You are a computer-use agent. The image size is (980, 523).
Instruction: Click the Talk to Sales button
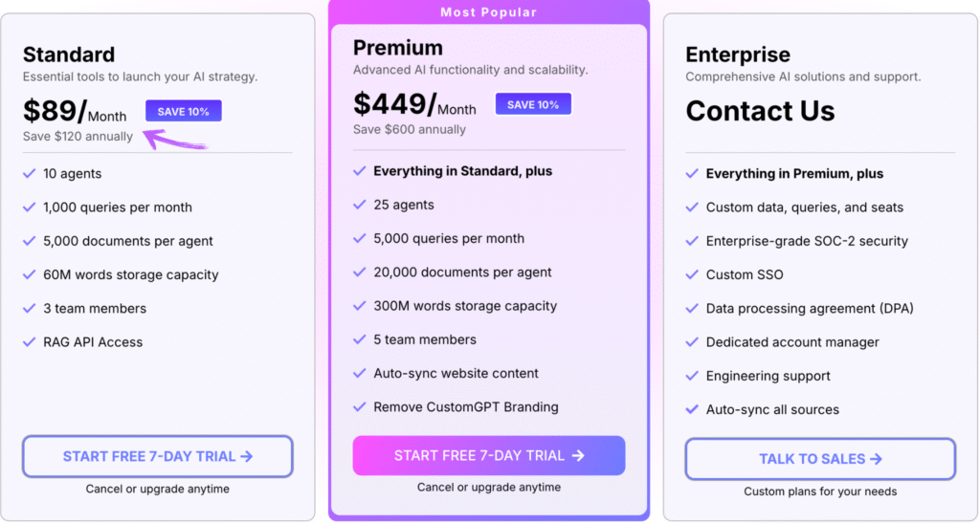(820, 459)
